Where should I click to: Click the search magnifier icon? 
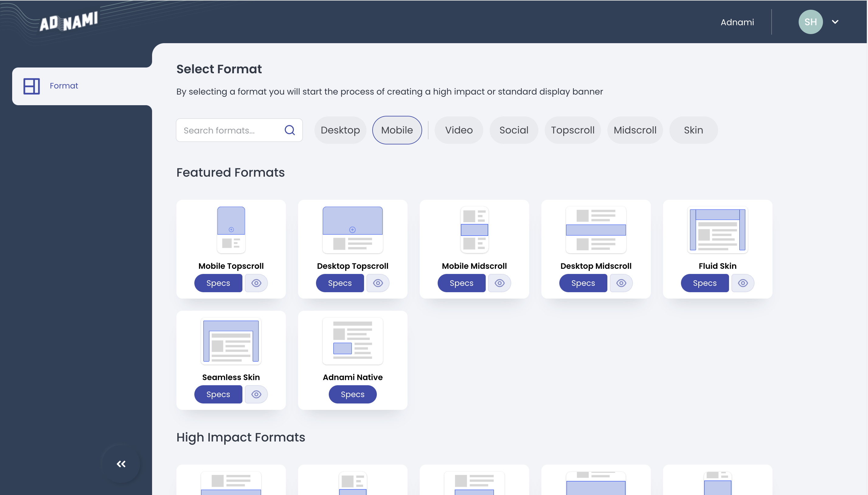290,130
